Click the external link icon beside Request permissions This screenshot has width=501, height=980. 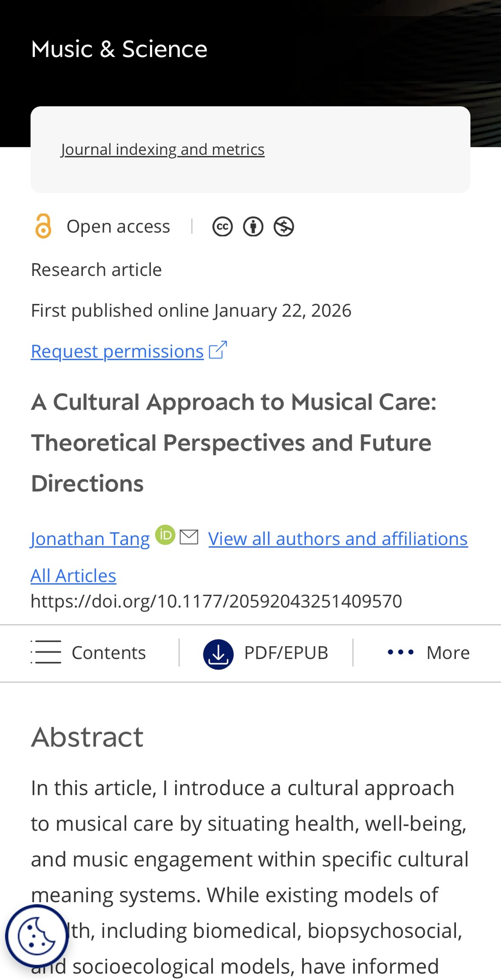pyautogui.click(x=218, y=350)
